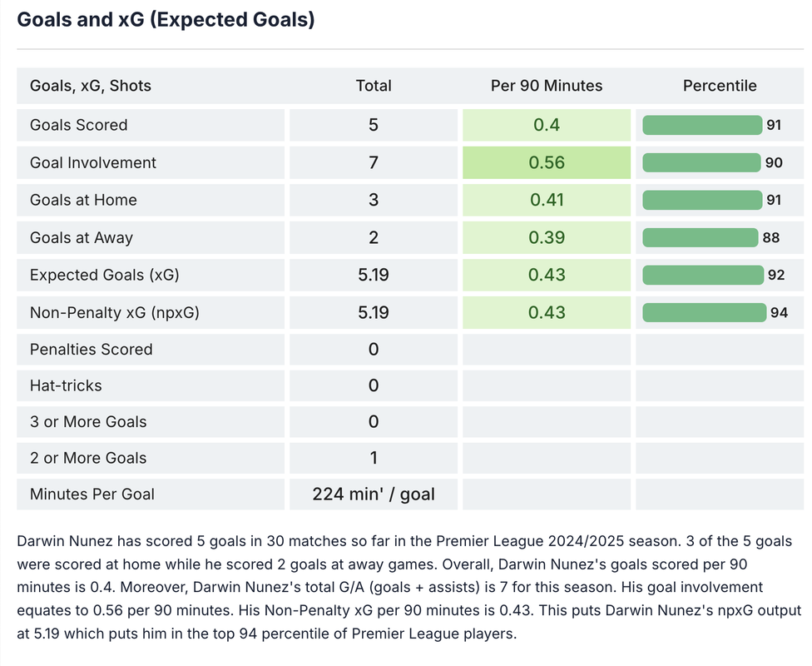
Task: Click the Total column header
Action: (x=373, y=86)
